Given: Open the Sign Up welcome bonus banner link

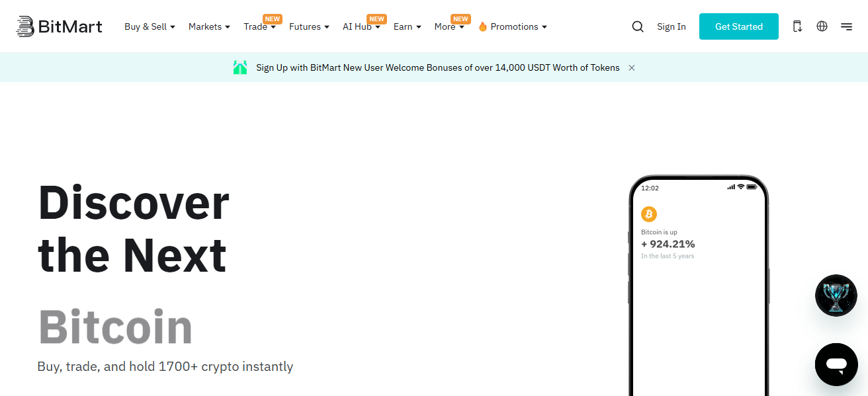Looking at the screenshot, I should 438,67.
